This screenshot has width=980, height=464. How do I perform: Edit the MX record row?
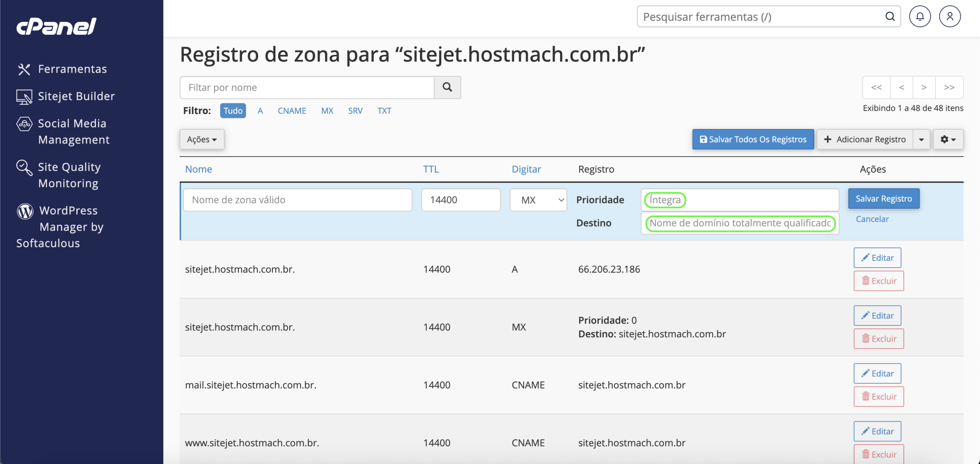point(877,315)
